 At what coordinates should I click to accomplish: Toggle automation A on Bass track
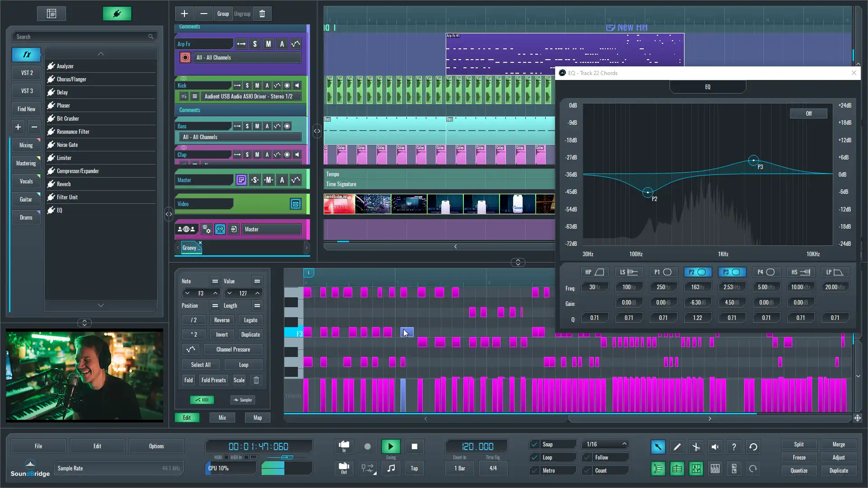point(267,126)
